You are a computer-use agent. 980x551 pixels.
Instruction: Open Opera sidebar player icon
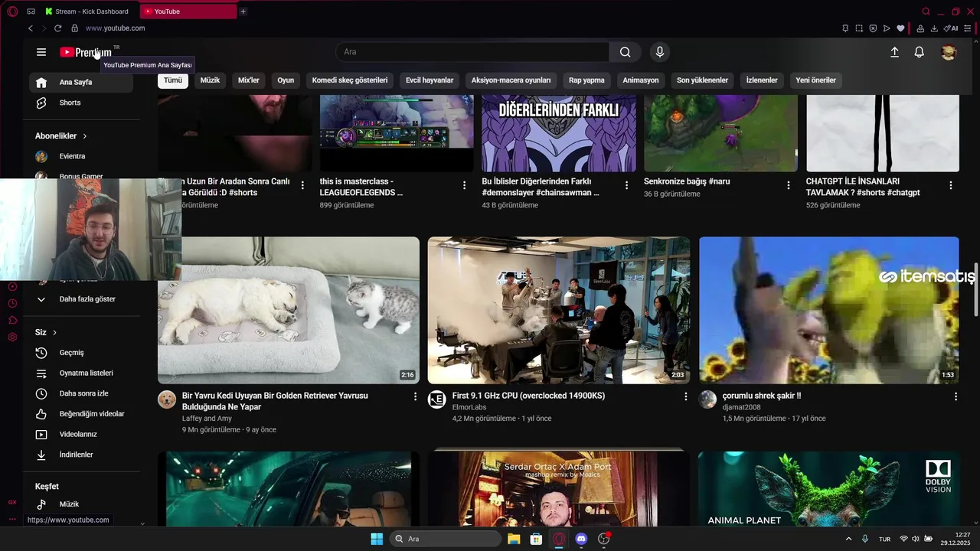click(x=12, y=286)
